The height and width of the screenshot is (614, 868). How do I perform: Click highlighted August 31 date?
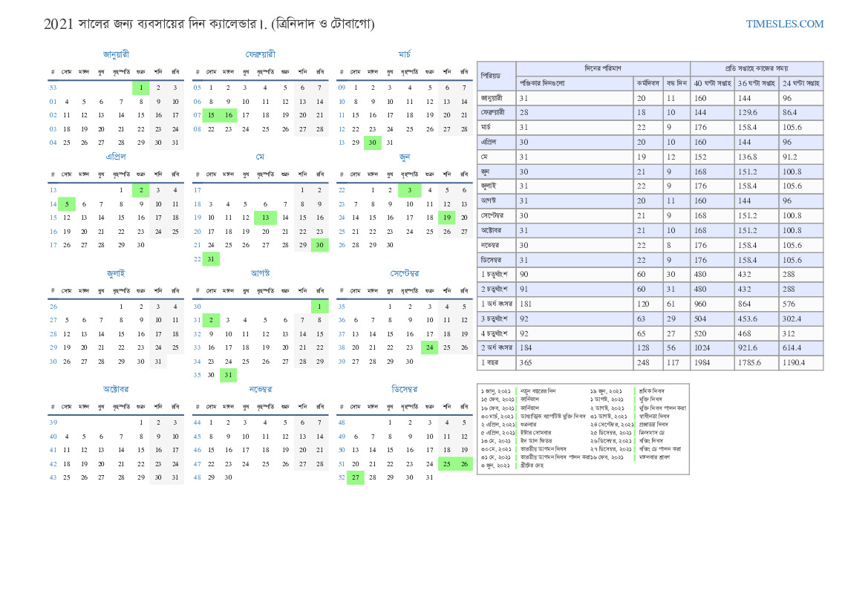click(229, 375)
